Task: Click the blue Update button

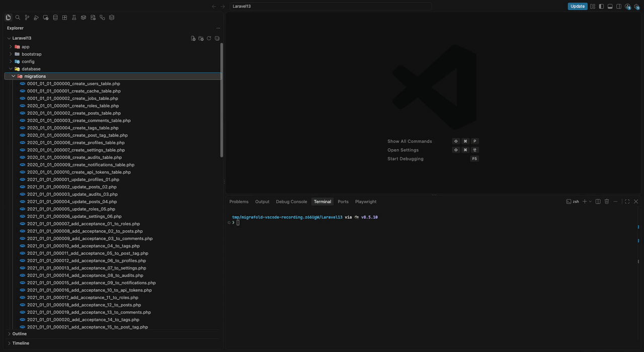Action: 578,7
